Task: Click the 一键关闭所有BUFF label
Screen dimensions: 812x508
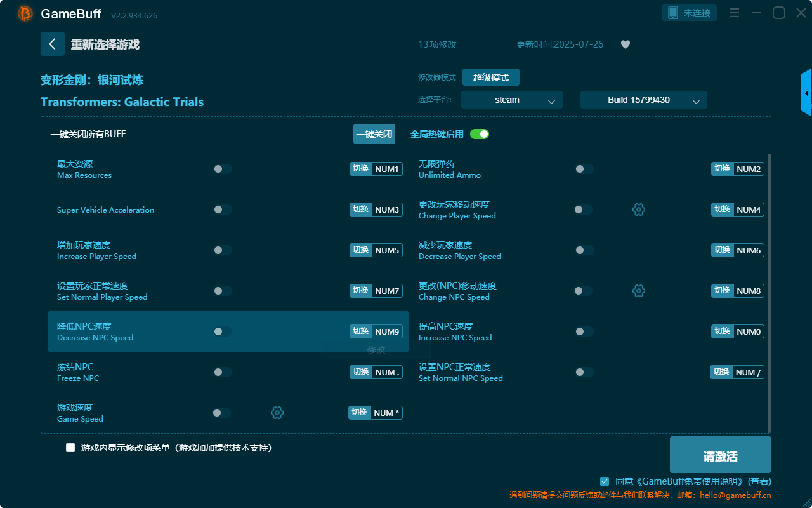Action: coord(88,134)
